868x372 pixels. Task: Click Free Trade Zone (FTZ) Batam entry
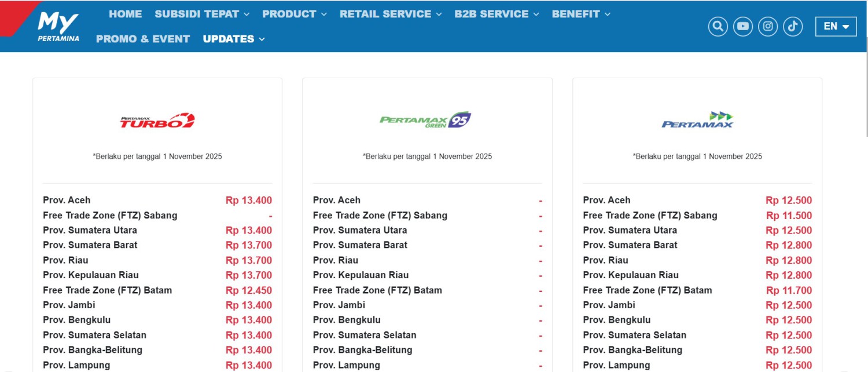pos(107,290)
